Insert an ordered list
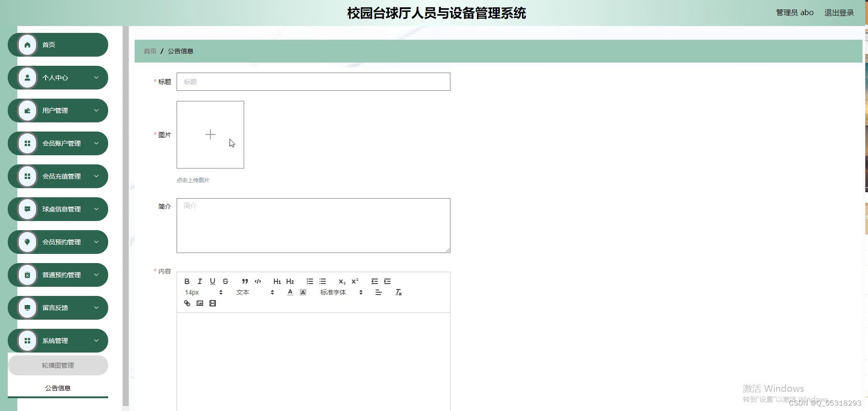The height and width of the screenshot is (411, 868). (310, 281)
